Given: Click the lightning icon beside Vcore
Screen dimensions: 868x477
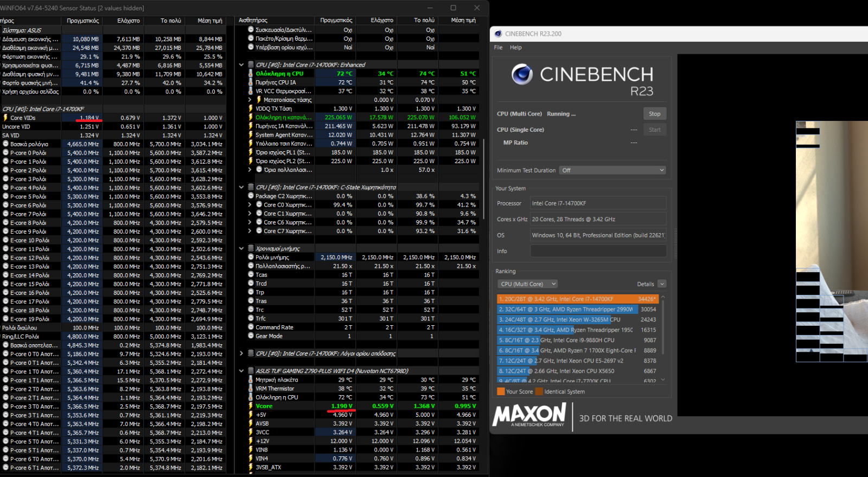Looking at the screenshot, I should (x=251, y=406).
